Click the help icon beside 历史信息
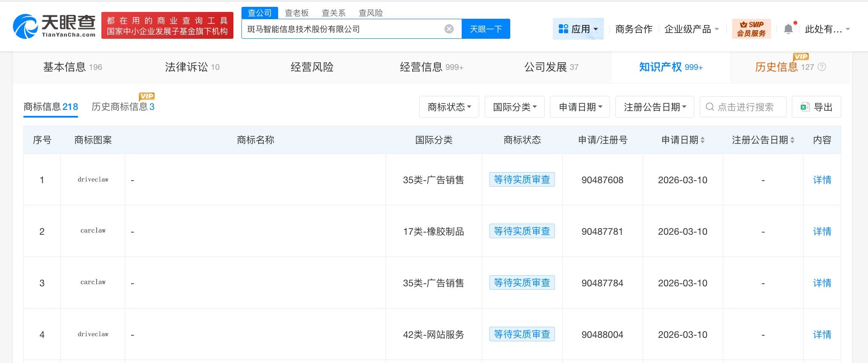Image resolution: width=868 pixels, height=363 pixels. 822,67
